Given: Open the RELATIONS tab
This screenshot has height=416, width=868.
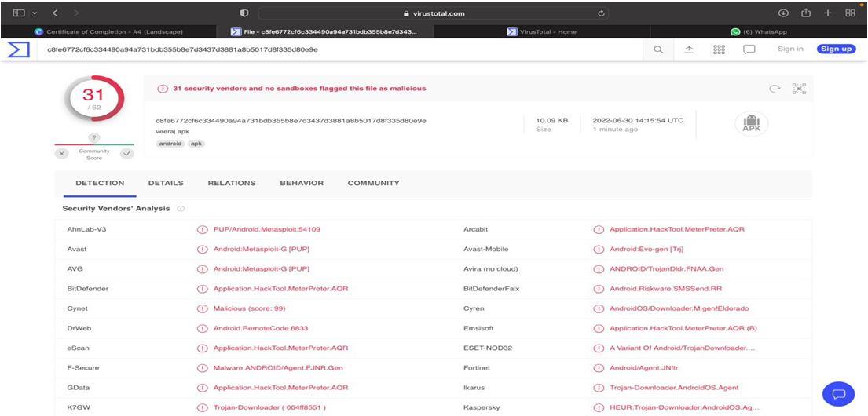Looking at the screenshot, I should [x=232, y=183].
